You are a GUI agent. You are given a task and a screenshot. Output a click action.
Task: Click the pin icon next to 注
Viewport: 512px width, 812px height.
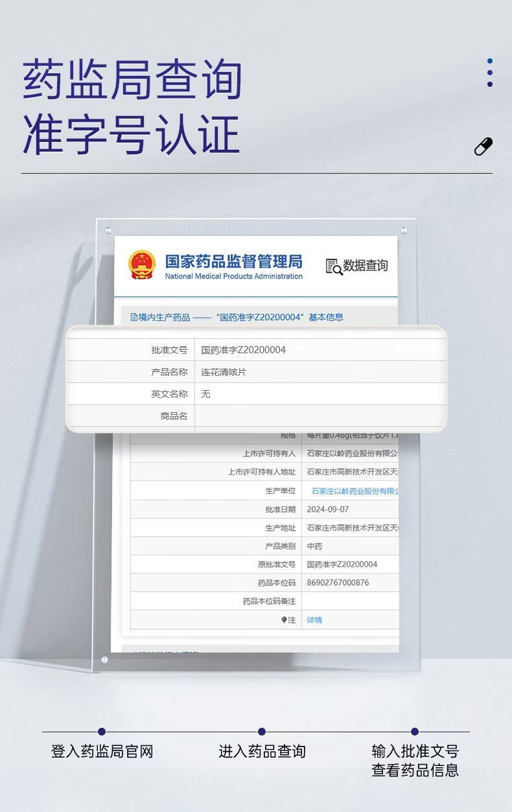click(x=284, y=620)
